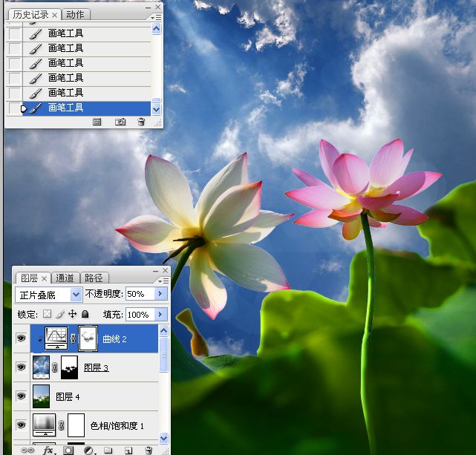Switch to the 图层 tab
Viewport: 476px width, 455px height.
point(30,278)
